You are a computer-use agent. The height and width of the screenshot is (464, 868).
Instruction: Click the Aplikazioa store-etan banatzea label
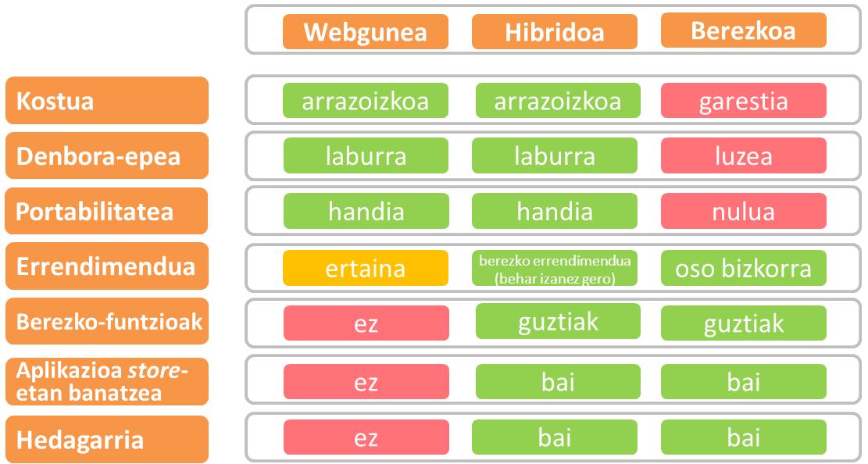[107, 380]
